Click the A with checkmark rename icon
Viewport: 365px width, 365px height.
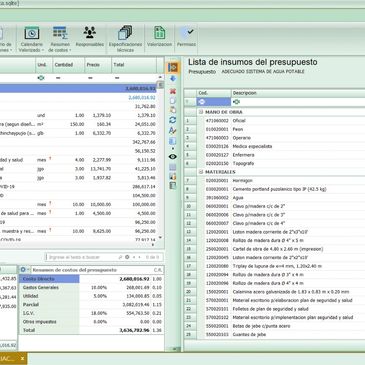(173, 131)
